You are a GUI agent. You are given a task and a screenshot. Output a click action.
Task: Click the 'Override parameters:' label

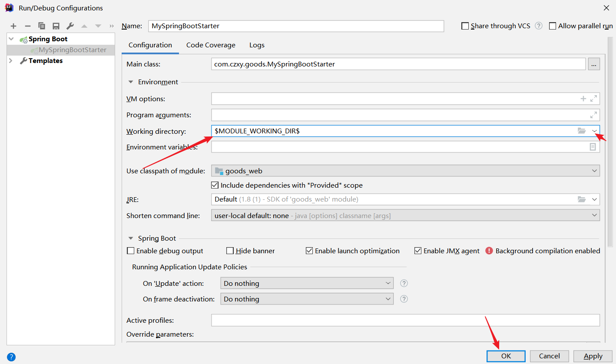coord(160,334)
